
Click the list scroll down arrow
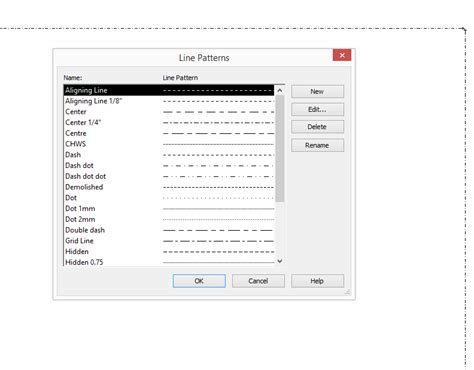tap(280, 261)
